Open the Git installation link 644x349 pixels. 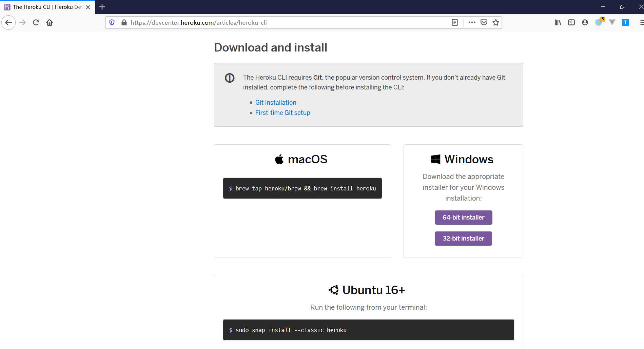(x=276, y=103)
